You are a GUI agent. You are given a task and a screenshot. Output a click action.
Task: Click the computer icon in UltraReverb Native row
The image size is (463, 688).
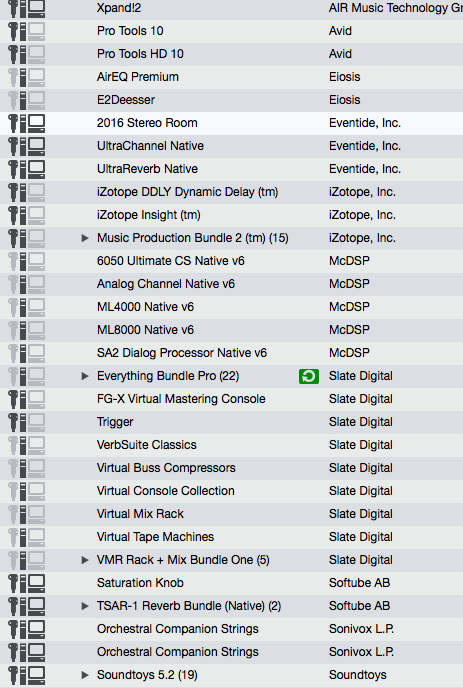(x=36, y=169)
